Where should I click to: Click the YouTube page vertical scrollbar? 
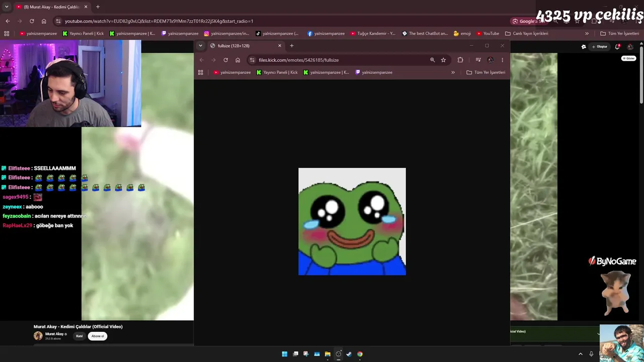pos(641,75)
